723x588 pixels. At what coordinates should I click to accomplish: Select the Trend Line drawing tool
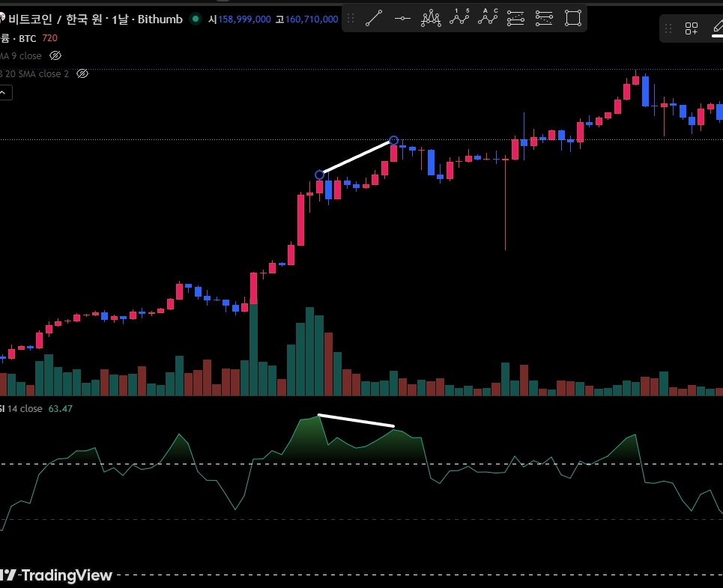pyautogui.click(x=374, y=19)
